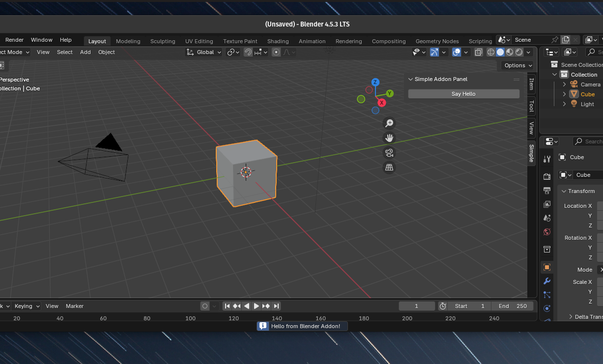Screen dimensions: 603x364
Task: Click the red X axis gizmo ball
Action: (382, 103)
